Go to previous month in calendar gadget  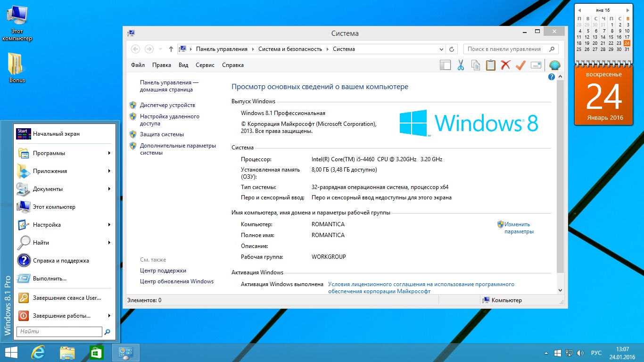coord(579,10)
